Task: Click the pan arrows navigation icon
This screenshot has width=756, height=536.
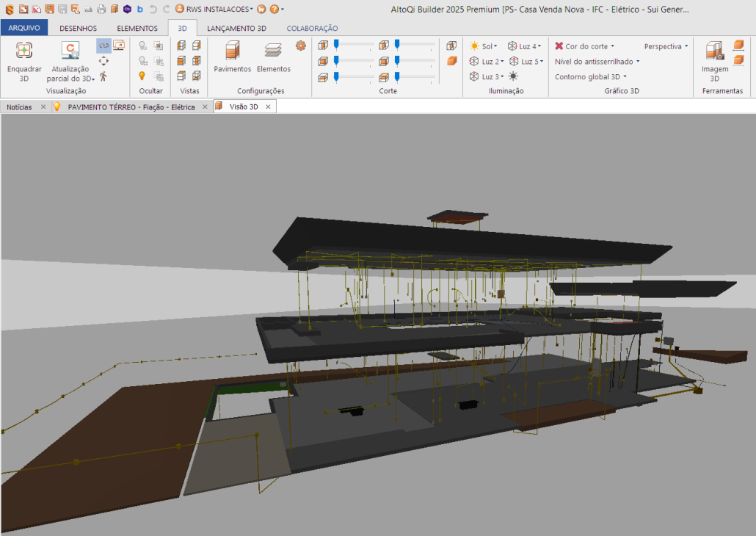Action: 103,61
